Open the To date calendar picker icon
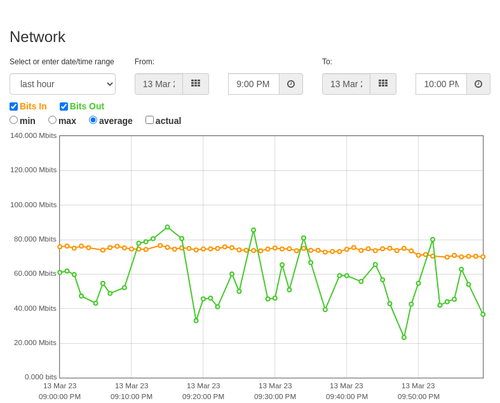Image resolution: width=500 pixels, height=403 pixels. click(383, 84)
